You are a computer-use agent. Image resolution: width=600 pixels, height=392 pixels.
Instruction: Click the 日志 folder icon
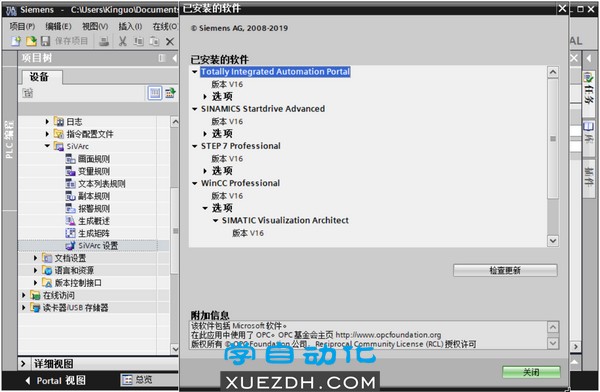click(59, 122)
